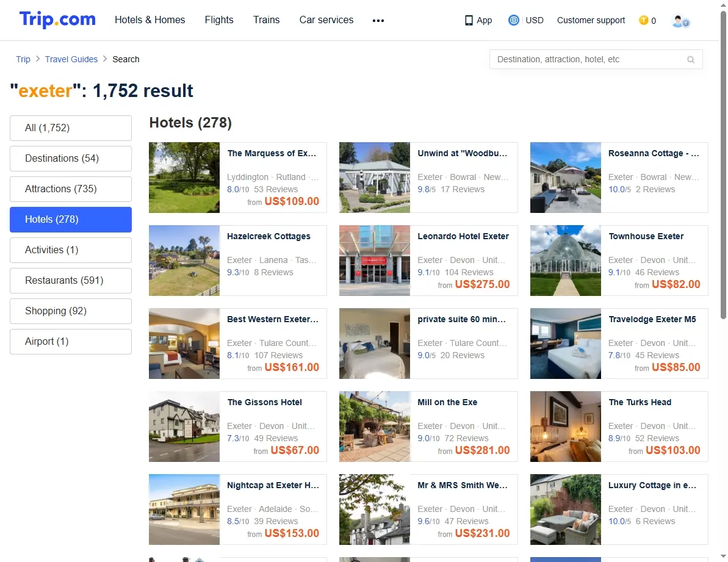Open Mr & MRS Smith photo
This screenshot has width=728, height=562.
374,510
